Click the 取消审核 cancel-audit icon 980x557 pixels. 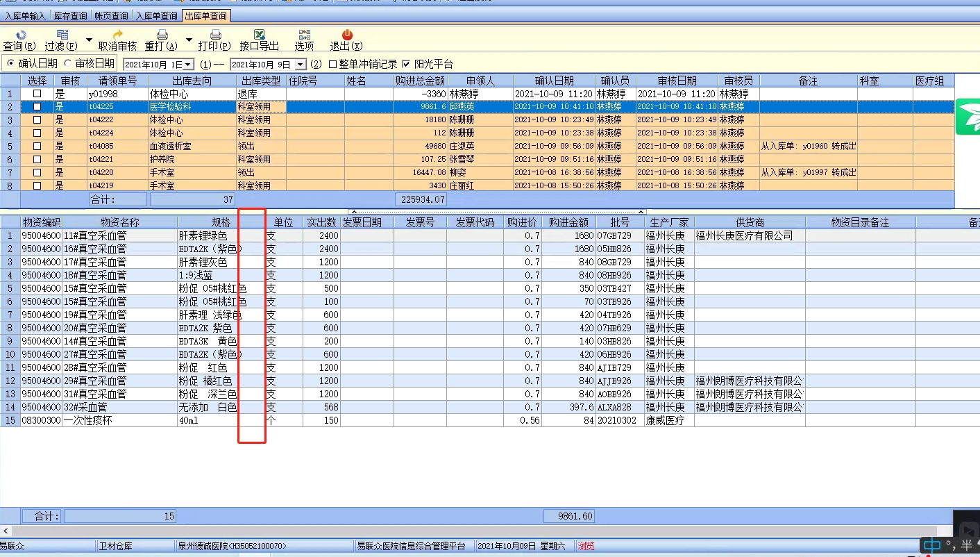tap(117, 35)
